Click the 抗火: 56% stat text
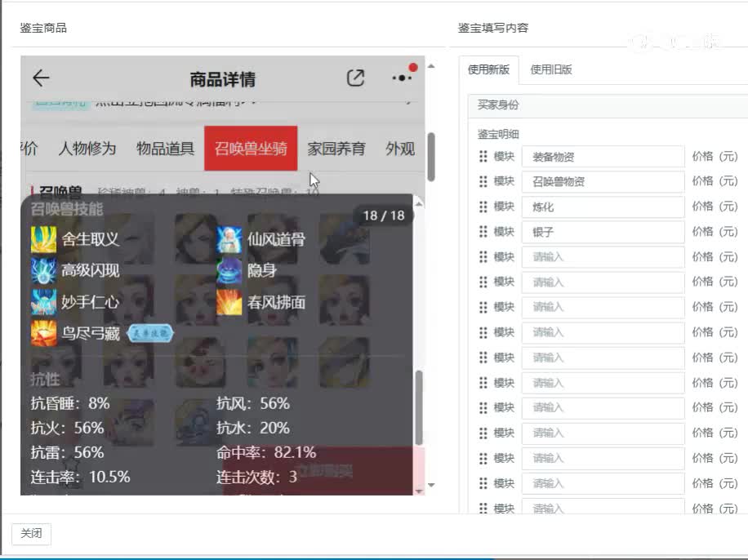This screenshot has height=560, width=748. click(x=67, y=428)
